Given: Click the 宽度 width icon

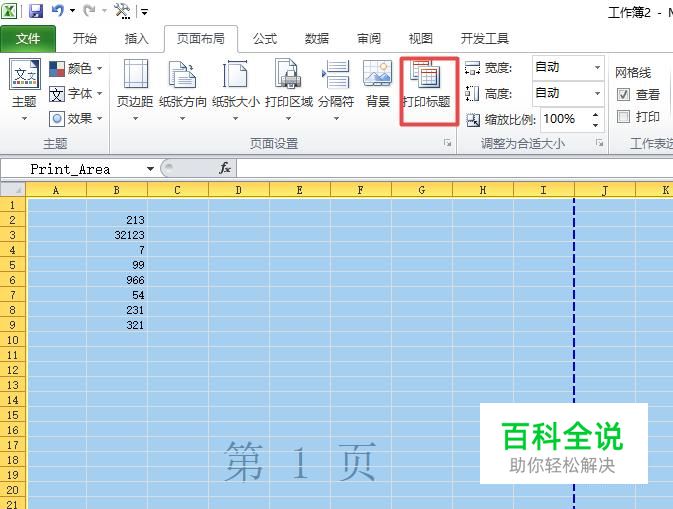Looking at the screenshot, I should click(472, 68).
